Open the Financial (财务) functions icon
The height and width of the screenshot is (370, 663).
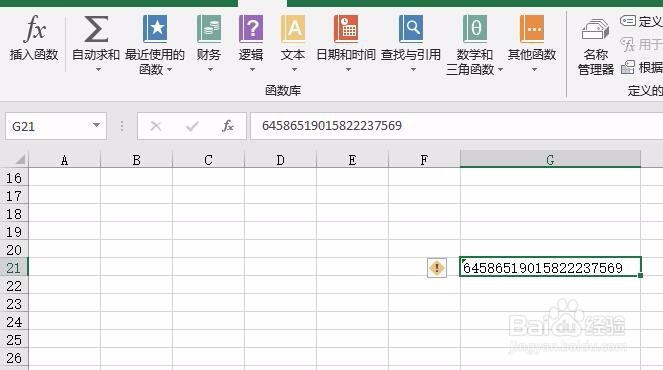pyautogui.click(x=209, y=29)
